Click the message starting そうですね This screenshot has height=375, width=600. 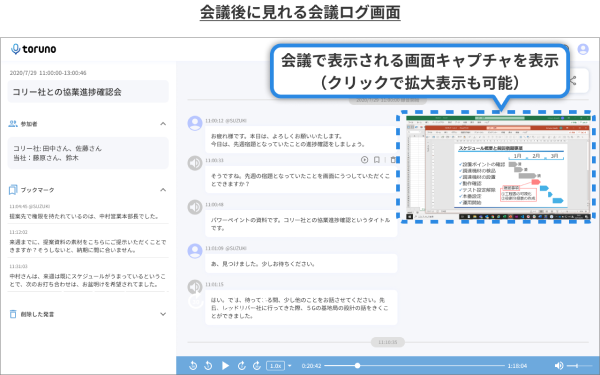pyautogui.click(x=301, y=180)
